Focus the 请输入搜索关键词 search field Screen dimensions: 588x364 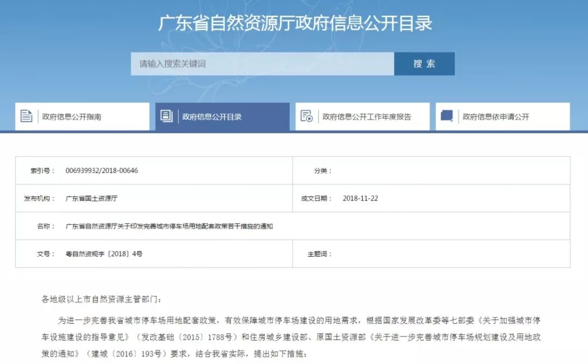coord(262,64)
